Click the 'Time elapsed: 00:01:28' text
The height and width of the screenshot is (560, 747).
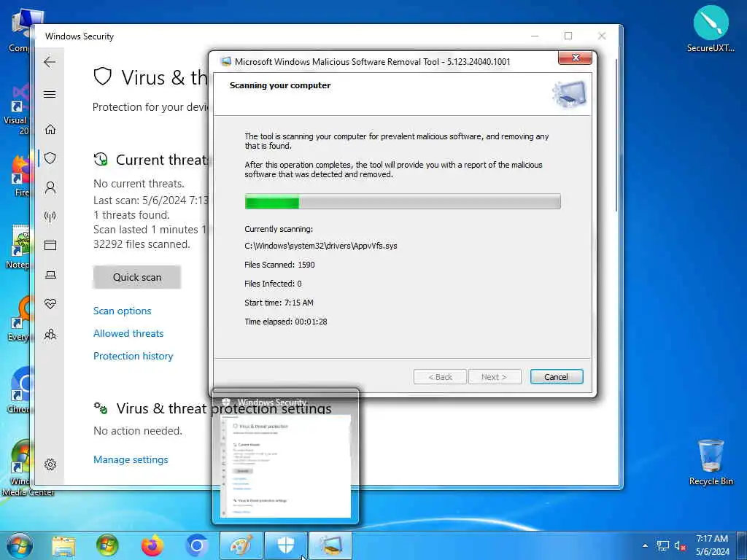(x=286, y=322)
